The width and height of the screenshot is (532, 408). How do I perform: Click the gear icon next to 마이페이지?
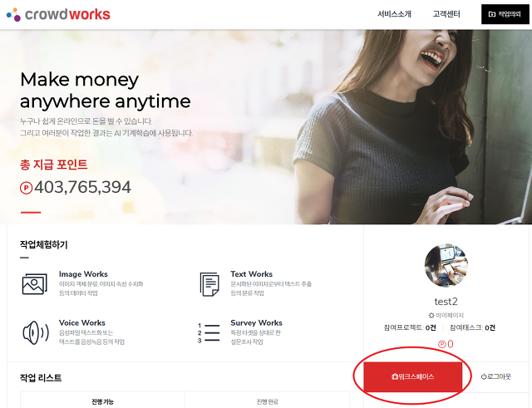[431, 315]
